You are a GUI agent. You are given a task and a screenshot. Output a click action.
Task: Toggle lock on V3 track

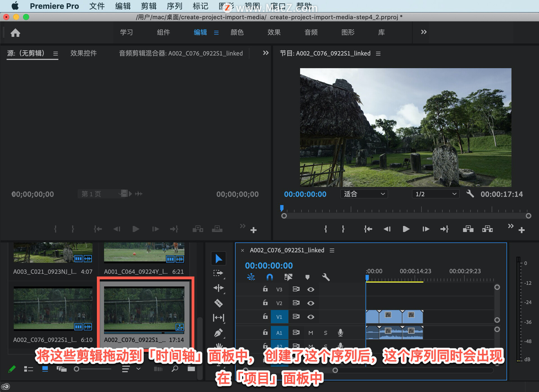(265, 289)
